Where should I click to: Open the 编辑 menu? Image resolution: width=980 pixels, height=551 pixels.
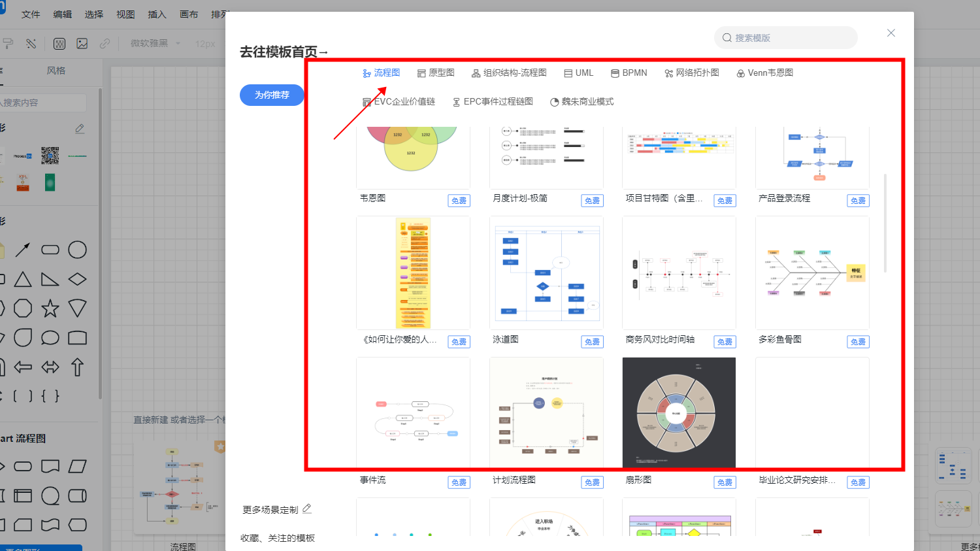coord(63,14)
